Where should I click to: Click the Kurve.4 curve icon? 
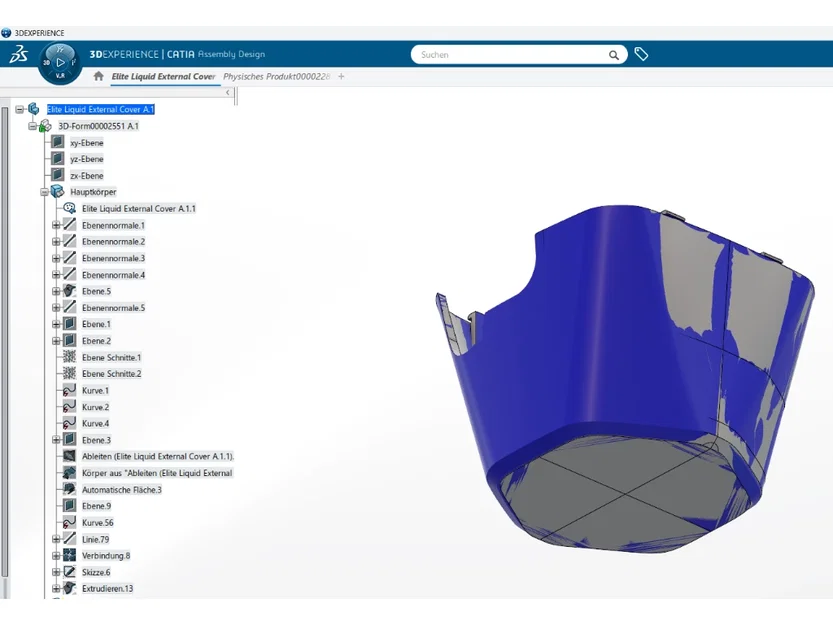[70, 423]
